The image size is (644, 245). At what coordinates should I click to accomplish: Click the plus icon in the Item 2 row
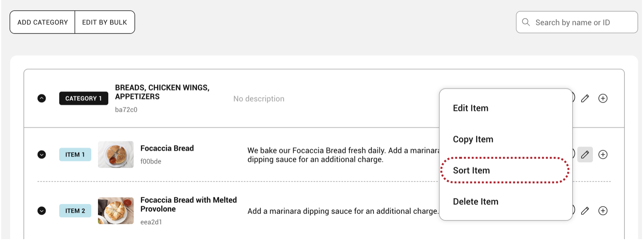pyautogui.click(x=603, y=211)
